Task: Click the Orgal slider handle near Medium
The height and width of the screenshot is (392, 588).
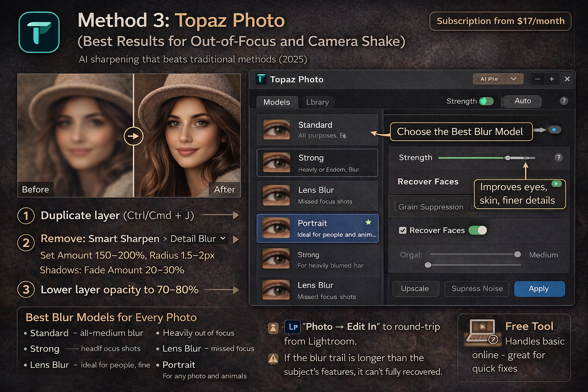Action: click(518, 254)
